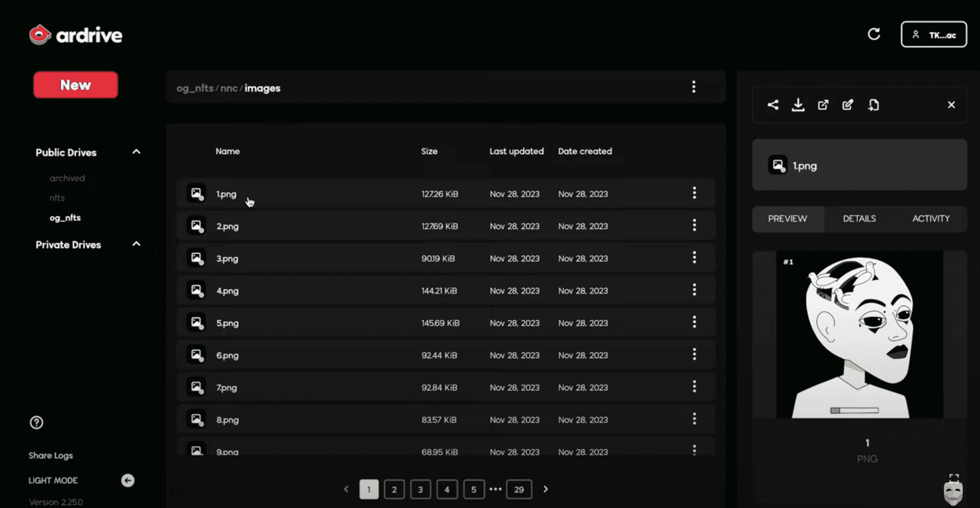Open the help question mark icon
Screen dimensions: 980x508
click(x=36, y=422)
